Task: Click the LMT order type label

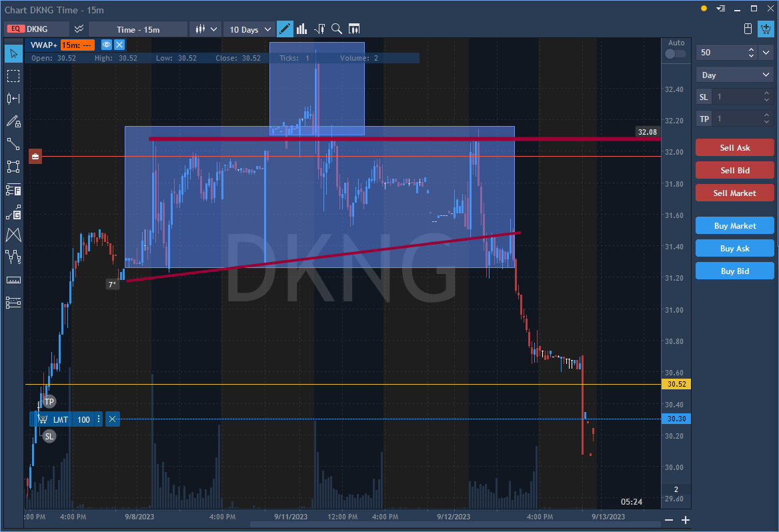Action: [61, 420]
